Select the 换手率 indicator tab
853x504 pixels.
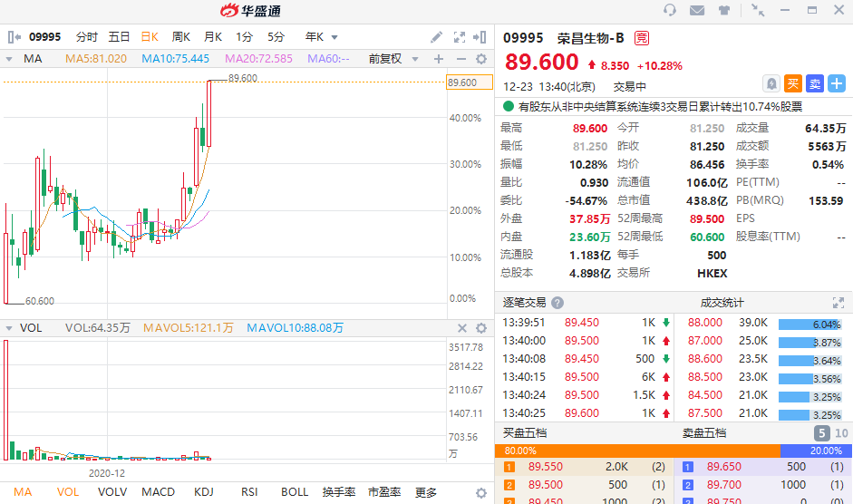click(339, 492)
